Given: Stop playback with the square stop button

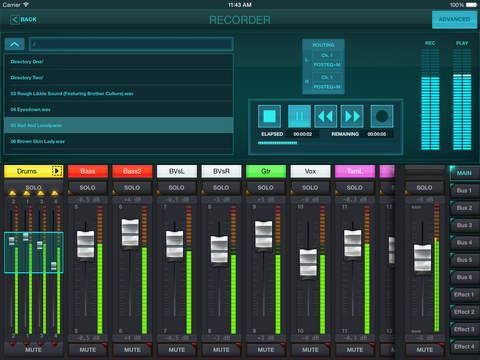Looking at the screenshot, I should click(269, 116).
